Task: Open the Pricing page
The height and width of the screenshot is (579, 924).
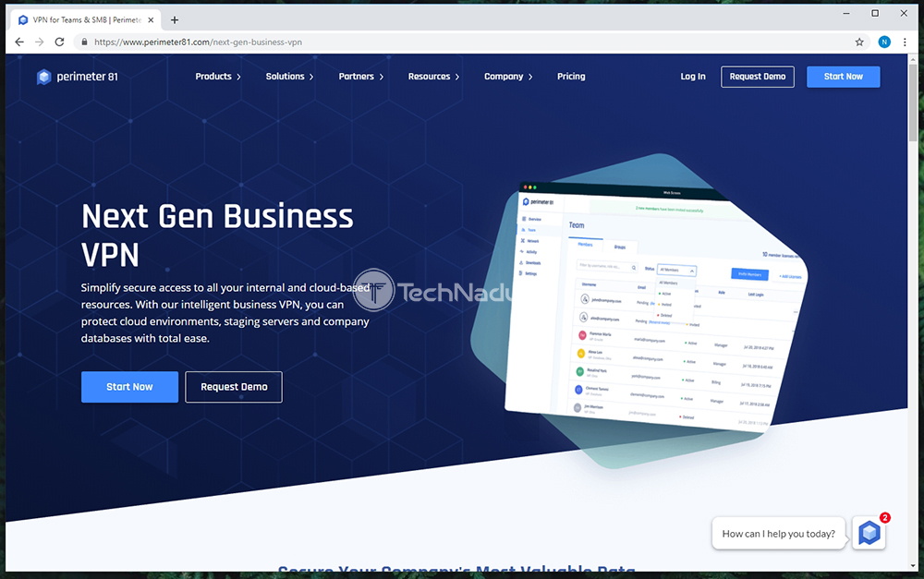Action: tap(571, 77)
